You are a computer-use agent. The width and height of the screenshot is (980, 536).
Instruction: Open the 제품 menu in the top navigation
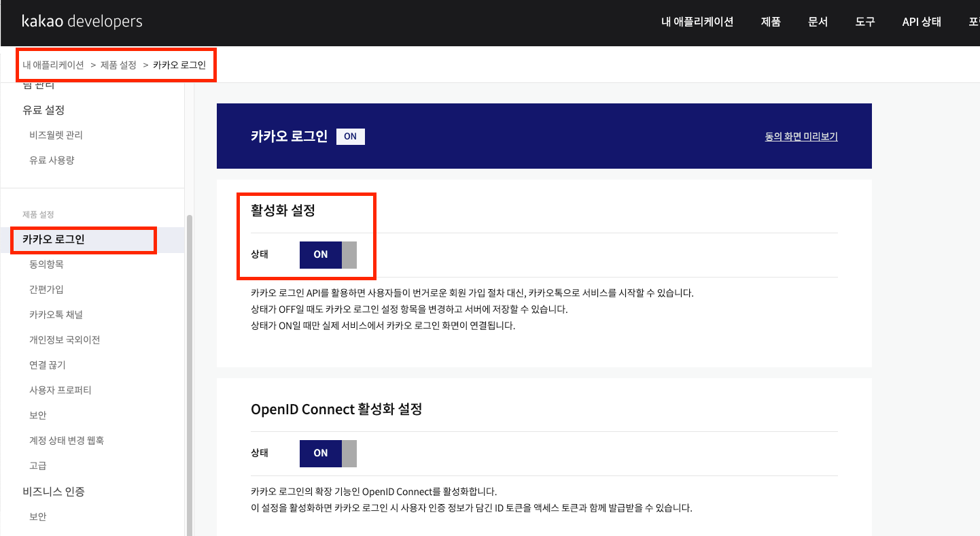[771, 22]
